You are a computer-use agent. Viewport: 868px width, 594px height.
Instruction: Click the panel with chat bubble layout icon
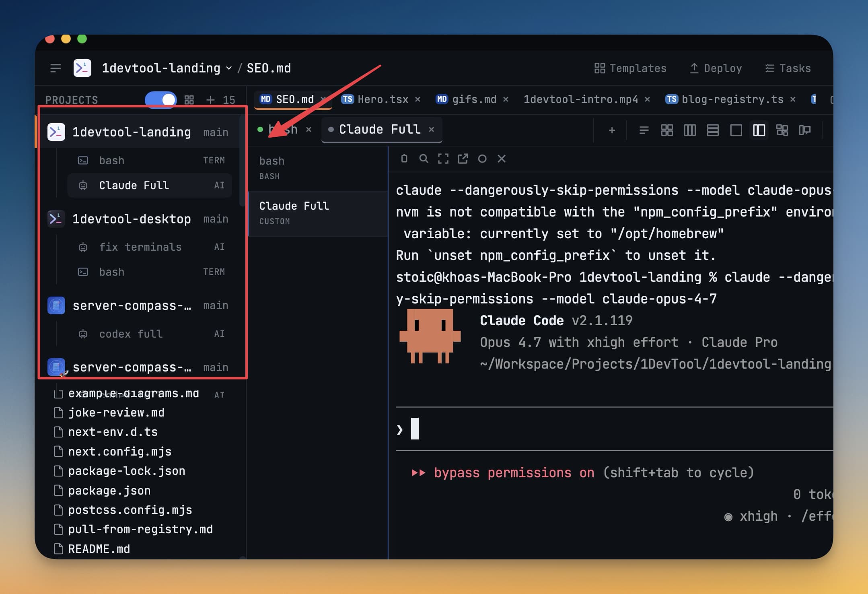[x=805, y=130]
